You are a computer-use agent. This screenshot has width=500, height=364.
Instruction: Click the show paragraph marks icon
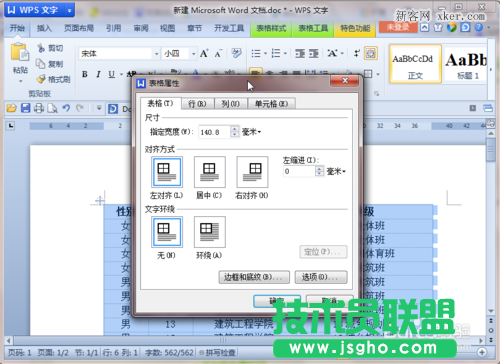click(357, 53)
